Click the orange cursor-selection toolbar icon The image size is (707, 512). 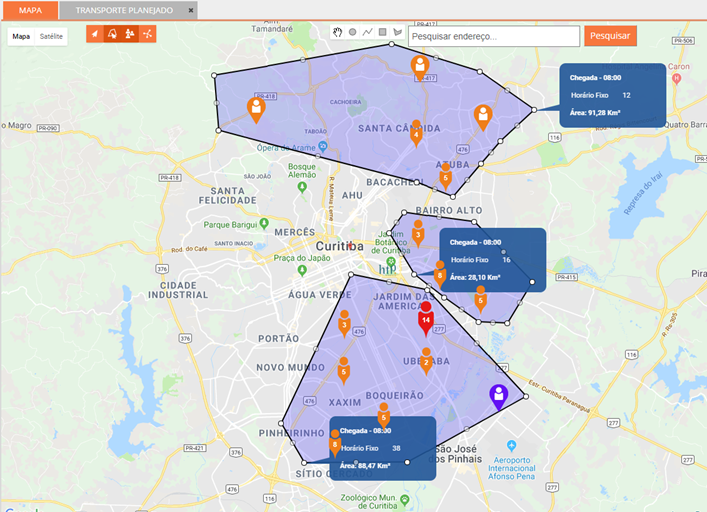pos(112,34)
